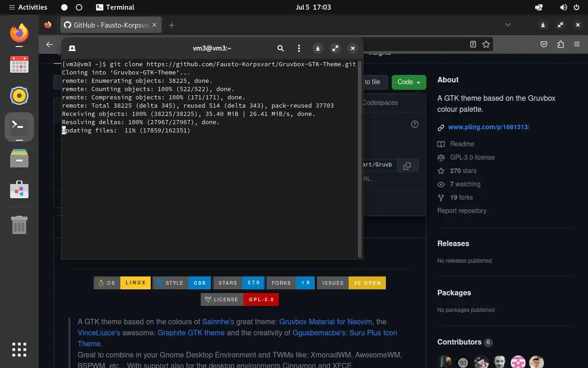
Task: Open the Firefox hamburger menu
Action: click(577, 44)
